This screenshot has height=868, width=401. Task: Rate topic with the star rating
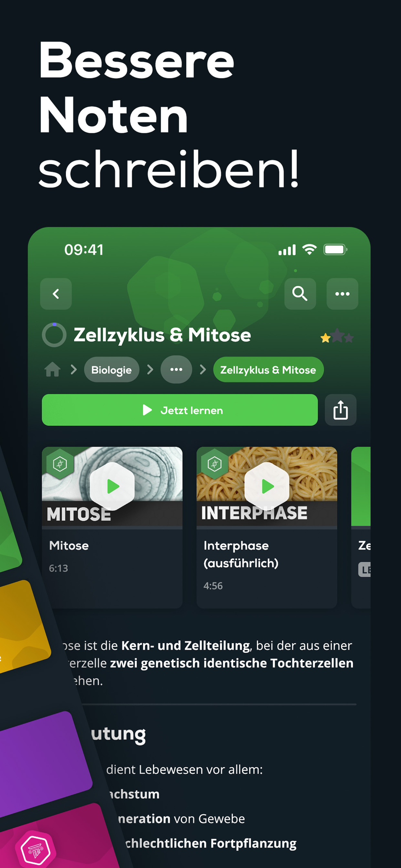coord(337,336)
